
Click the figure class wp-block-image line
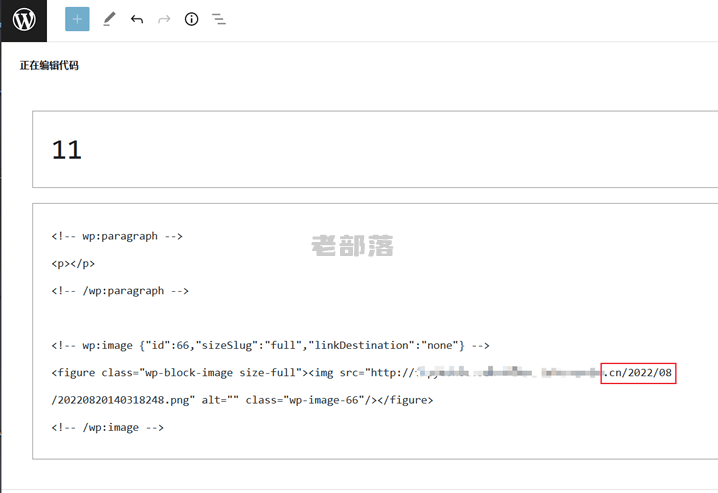pyautogui.click(x=362, y=373)
